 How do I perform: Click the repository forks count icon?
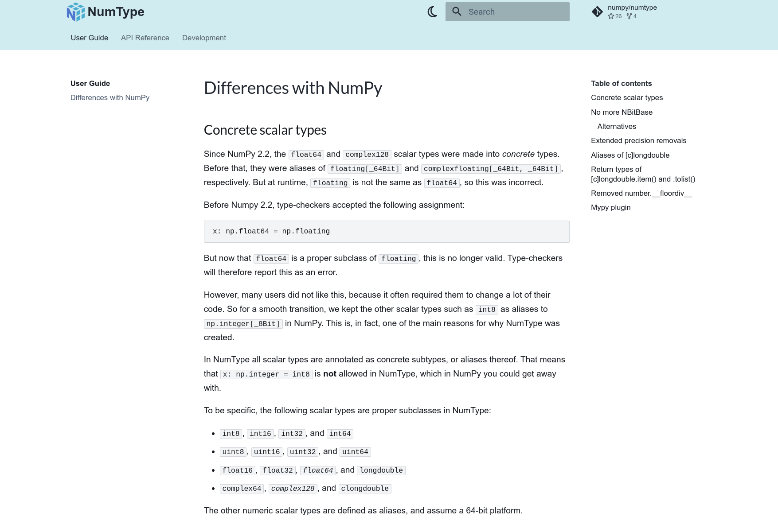click(629, 16)
